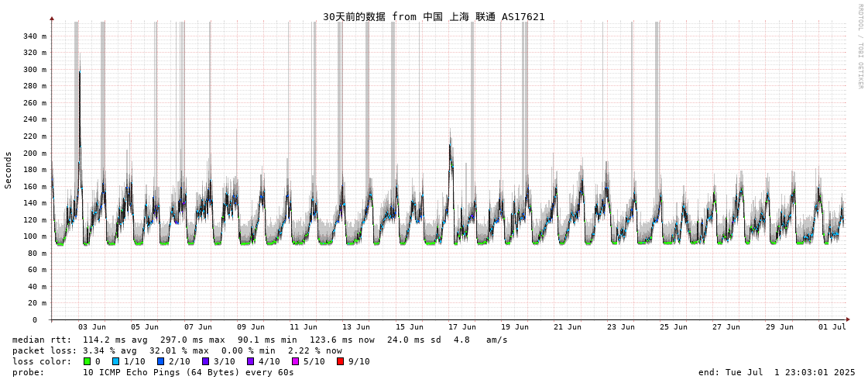The height and width of the screenshot is (383, 868).
Task: Click the "24.0 ms sd" value
Action: [x=413, y=340]
